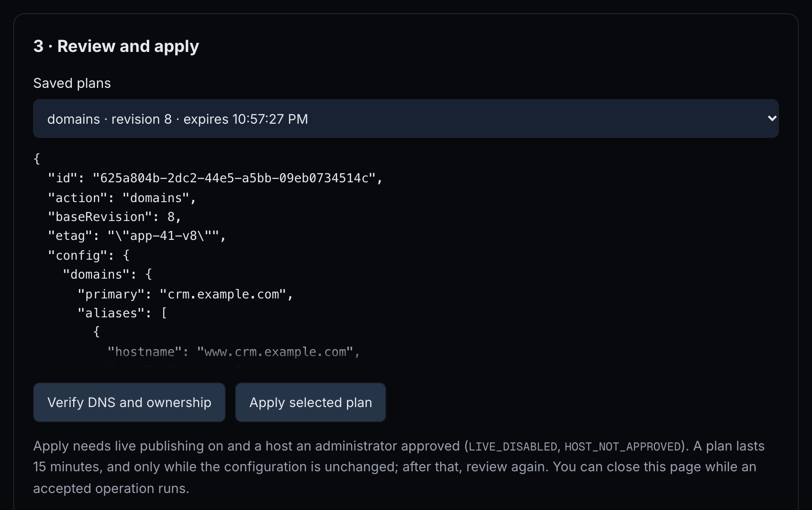The image size is (812, 510).
Task: Click the "etag" app-41-v8 line
Action: [x=137, y=236]
